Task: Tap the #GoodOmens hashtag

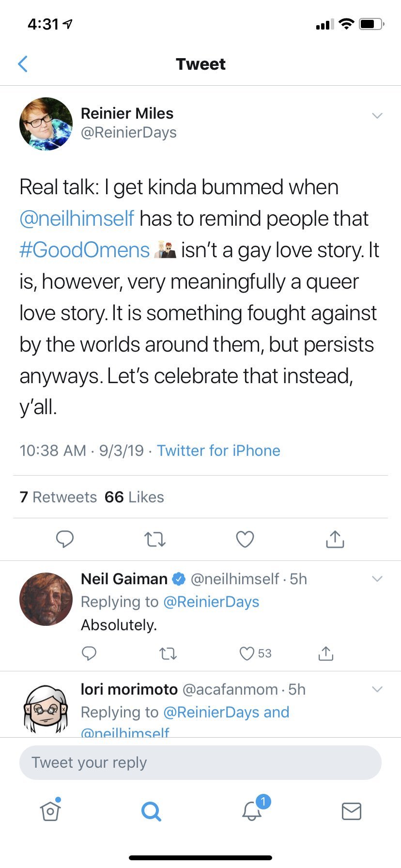Action: pos(85,250)
